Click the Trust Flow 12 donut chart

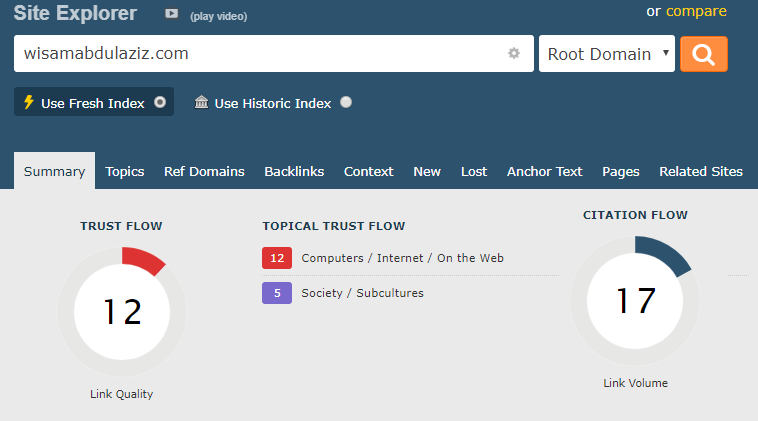coord(122,311)
